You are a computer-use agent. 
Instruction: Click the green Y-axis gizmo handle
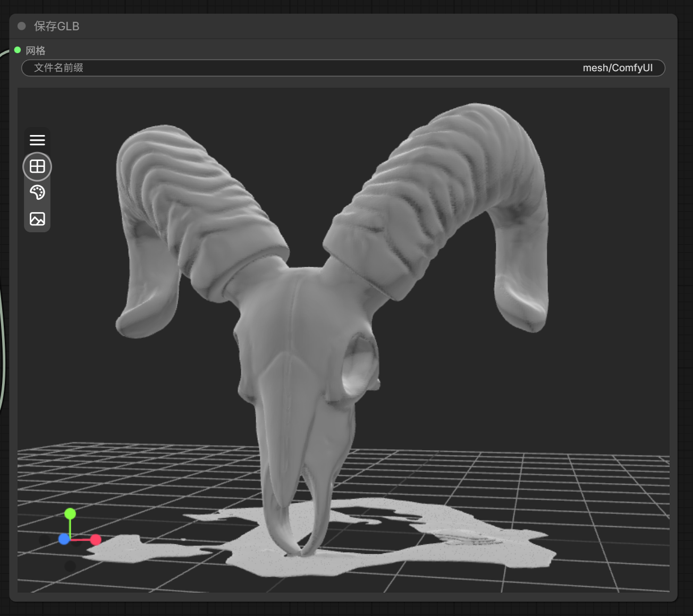70,513
